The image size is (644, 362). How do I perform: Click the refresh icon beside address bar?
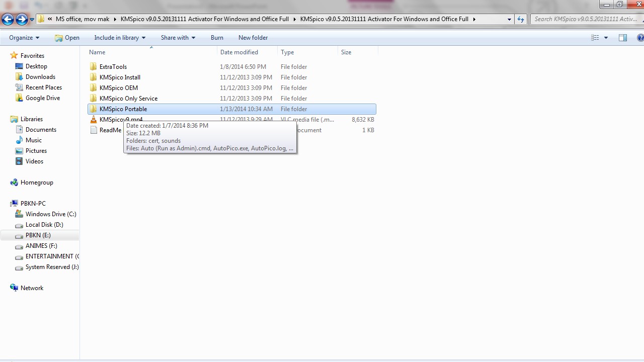click(520, 19)
